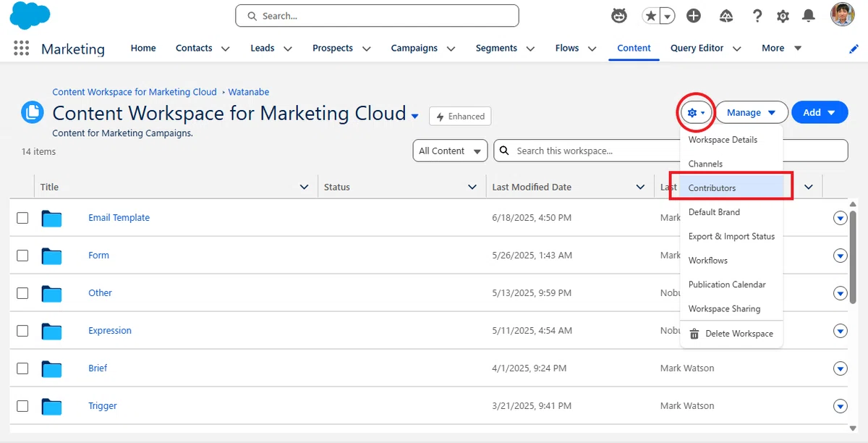Open the Trigger folder icon
The image size is (868, 443).
(x=51, y=406)
